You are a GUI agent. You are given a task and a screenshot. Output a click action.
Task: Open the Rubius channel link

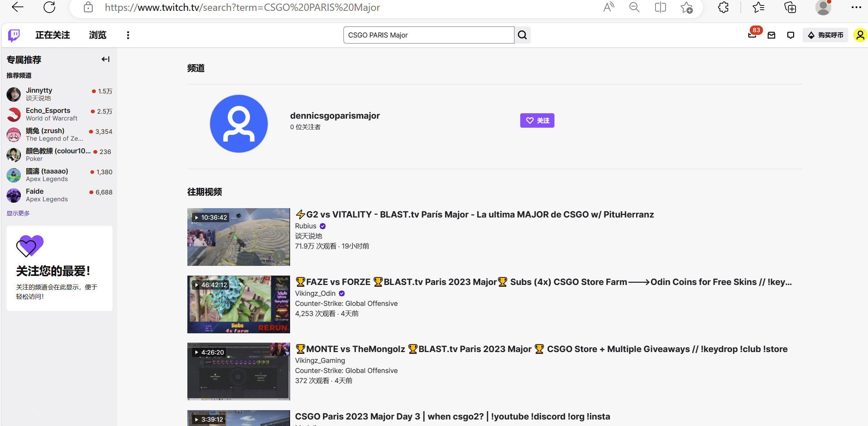pyautogui.click(x=306, y=226)
